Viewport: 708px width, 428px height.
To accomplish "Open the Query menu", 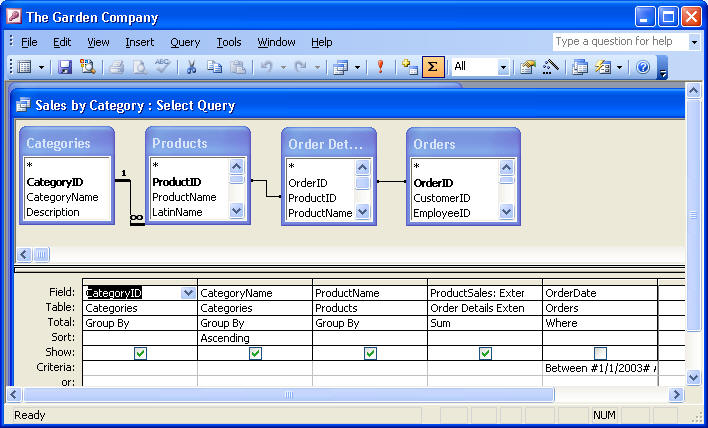I will pos(185,42).
